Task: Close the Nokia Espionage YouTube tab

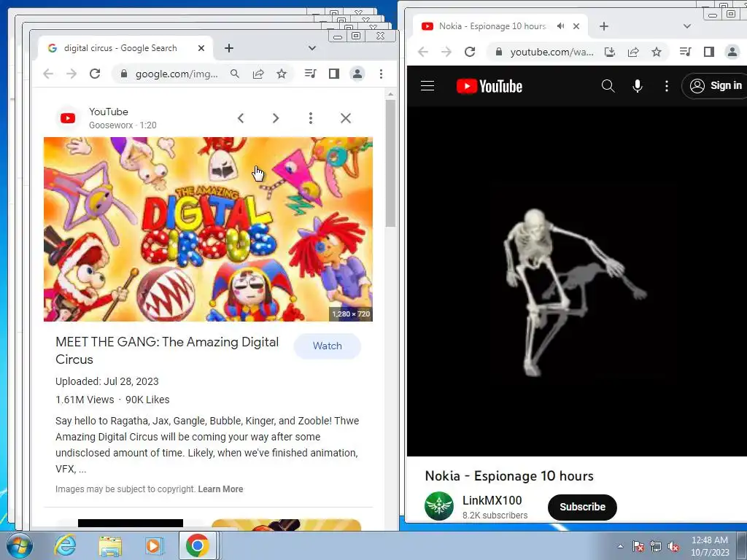Action: coord(576,26)
